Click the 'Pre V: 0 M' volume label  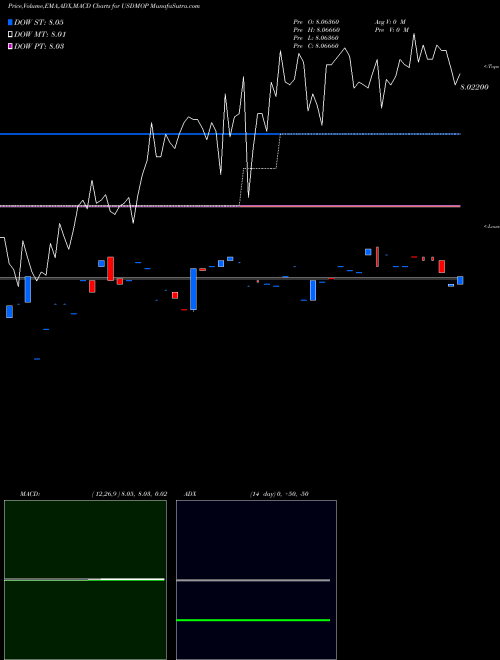(392, 29)
